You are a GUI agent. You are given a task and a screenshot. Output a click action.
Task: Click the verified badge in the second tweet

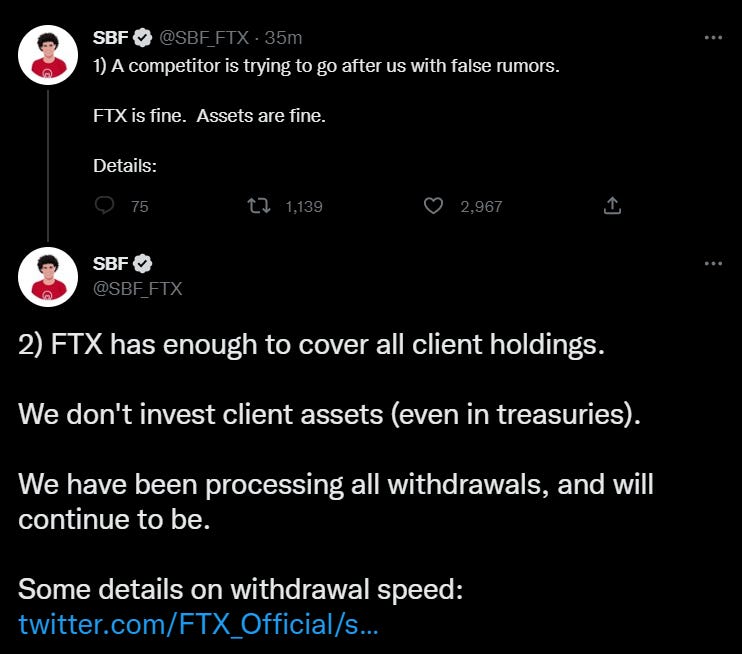(143, 264)
